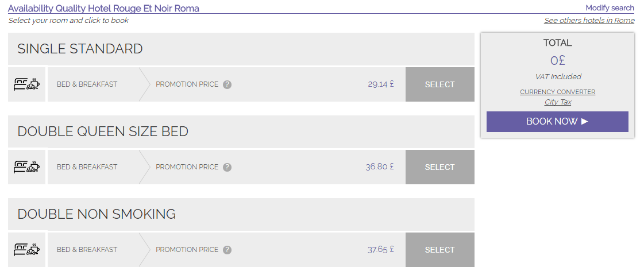Click the Double Non Smoking bed breakfast icon
The image size is (644, 275).
(26, 250)
